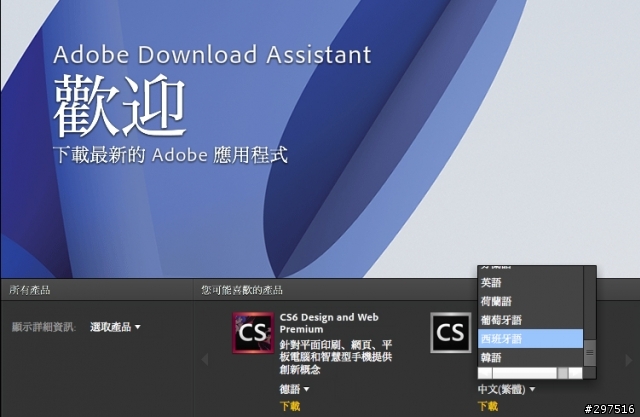Show previous products with left arrow
Viewport: 640px width, 417px height.
tap(205, 359)
